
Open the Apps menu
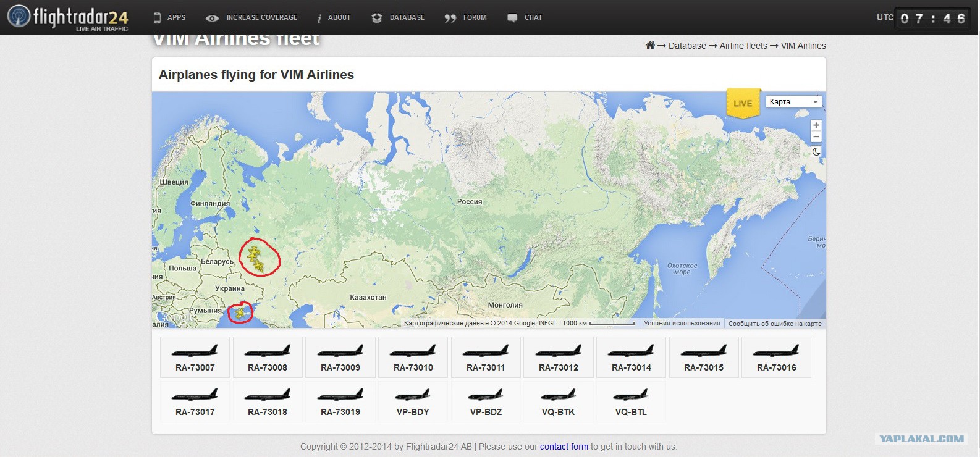(x=169, y=17)
